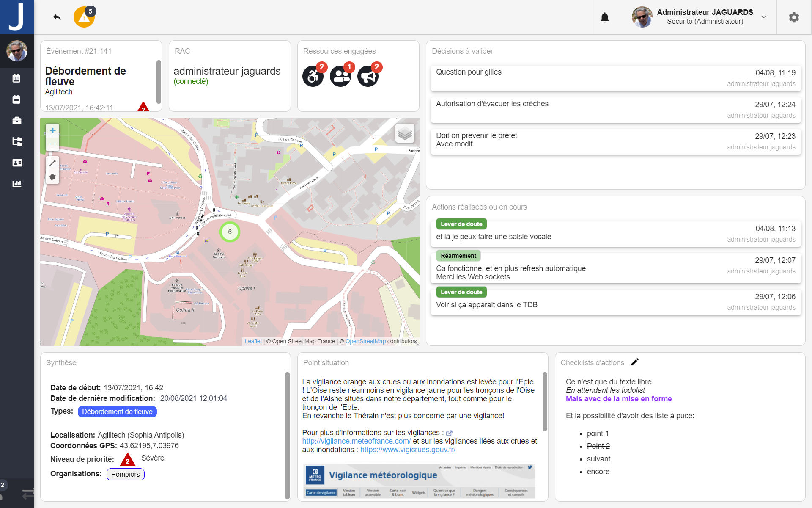Screen dimensions: 812x508
Task: Open the map layers control
Action: click(x=405, y=133)
